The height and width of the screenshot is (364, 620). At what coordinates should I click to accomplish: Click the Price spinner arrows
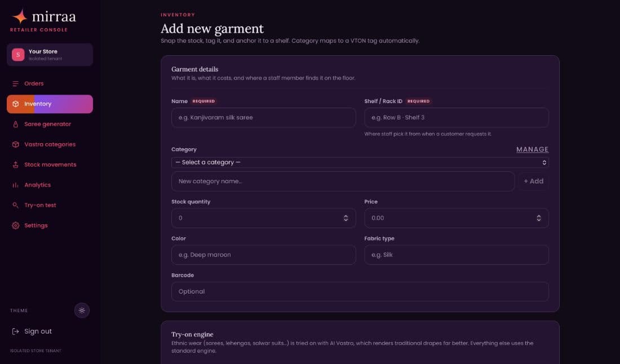point(538,218)
